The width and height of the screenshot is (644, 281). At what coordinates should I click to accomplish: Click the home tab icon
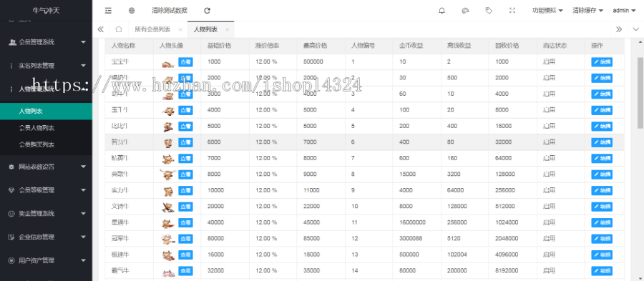[x=119, y=29]
